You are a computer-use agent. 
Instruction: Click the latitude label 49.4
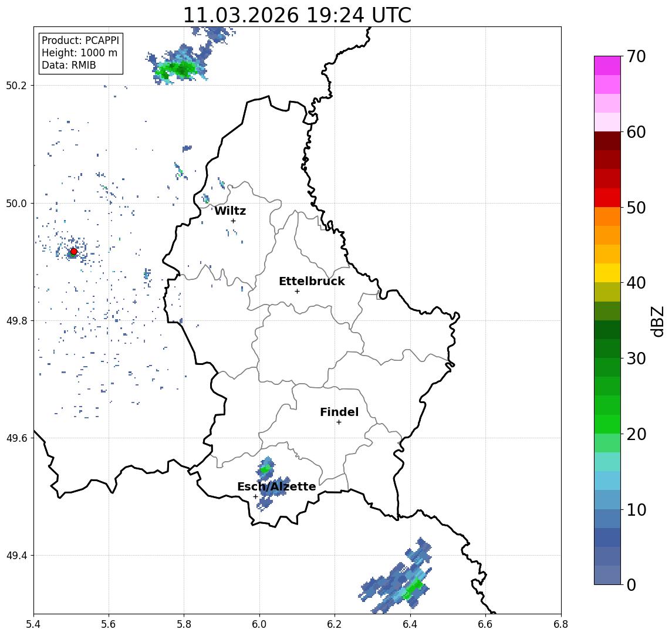(16, 556)
